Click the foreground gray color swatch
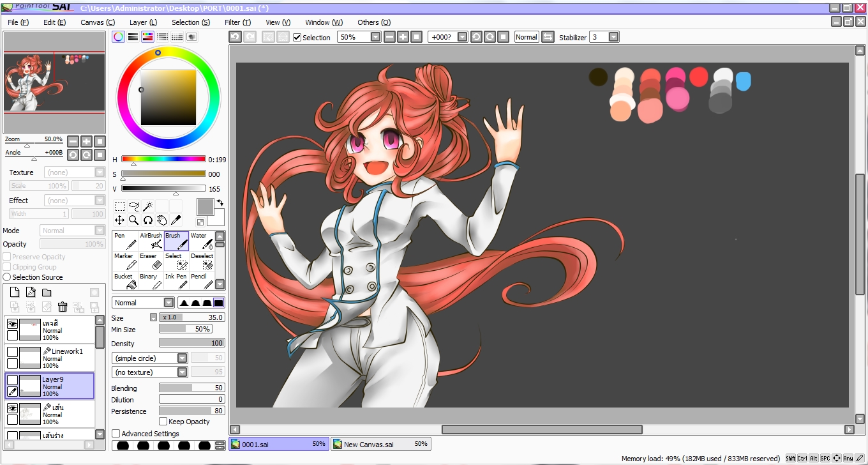Image resolution: width=868 pixels, height=465 pixels. [205, 206]
